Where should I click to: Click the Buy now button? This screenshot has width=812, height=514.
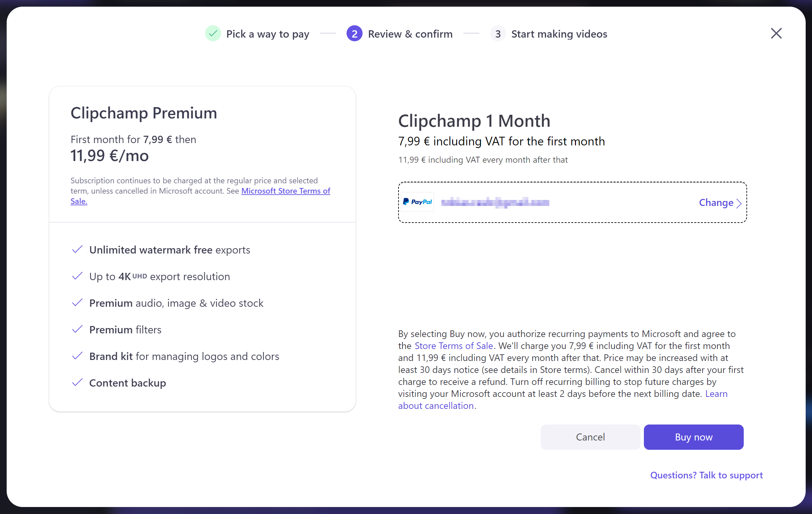coord(693,436)
